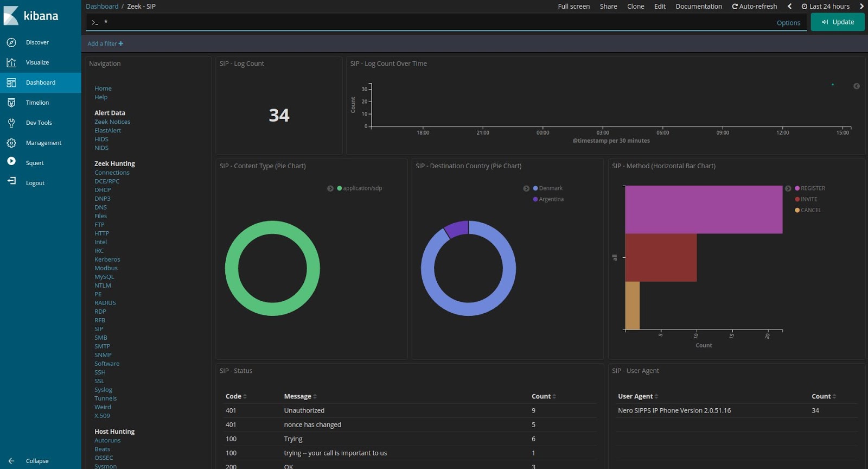Focus the query search bar
The width and height of the screenshot is (868, 469).
pos(439,22)
